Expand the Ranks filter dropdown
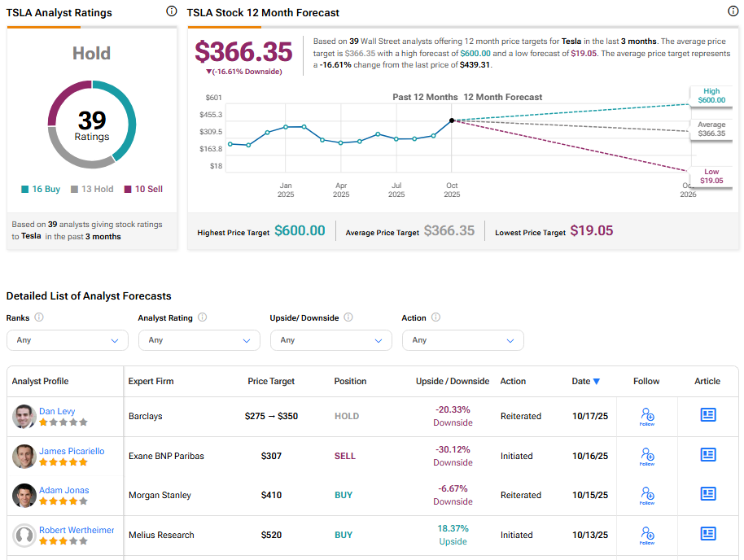 68,340
